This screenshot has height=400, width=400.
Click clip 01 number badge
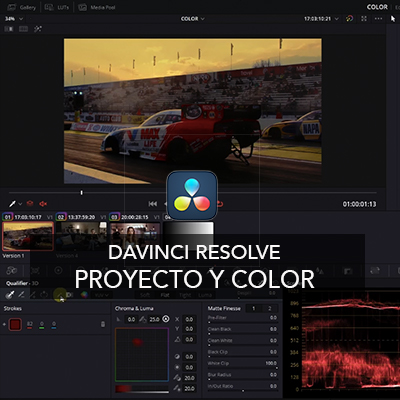coord(7,217)
